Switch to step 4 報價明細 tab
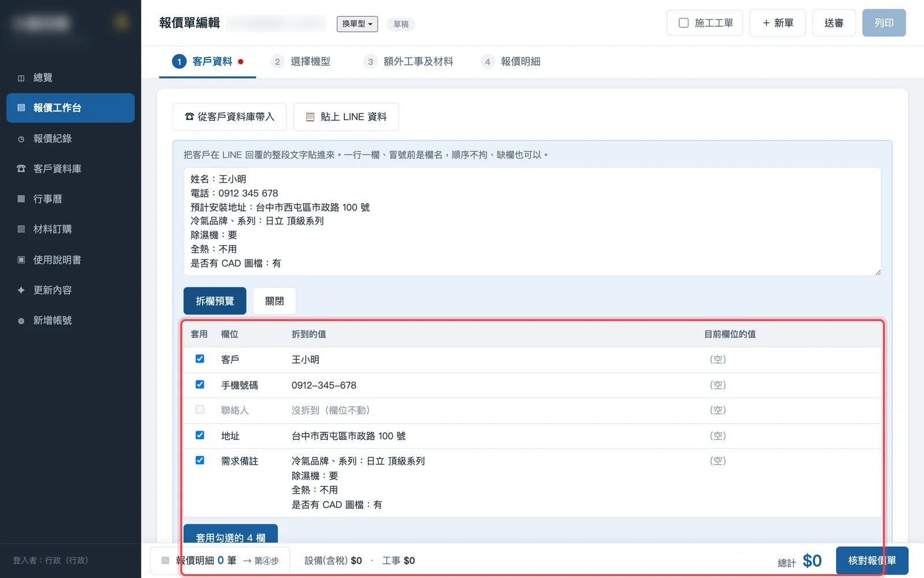This screenshot has width=924, height=578. tap(511, 61)
